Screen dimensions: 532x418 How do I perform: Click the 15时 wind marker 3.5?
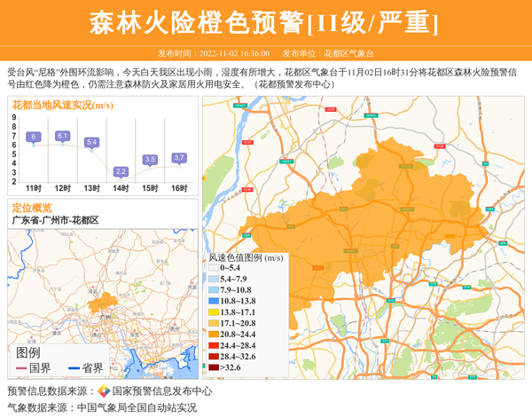tap(150, 160)
